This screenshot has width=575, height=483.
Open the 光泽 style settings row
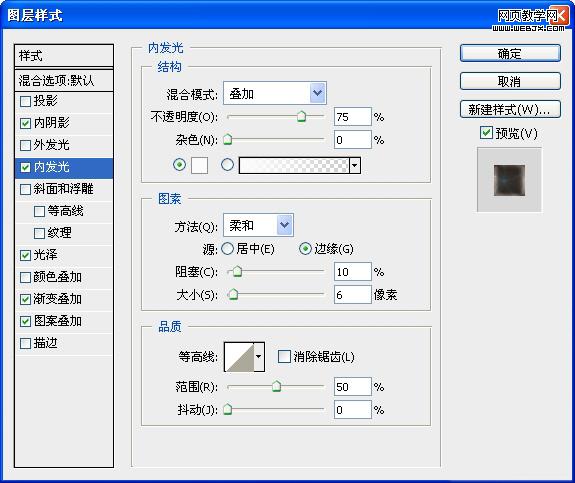pyautogui.click(x=64, y=255)
